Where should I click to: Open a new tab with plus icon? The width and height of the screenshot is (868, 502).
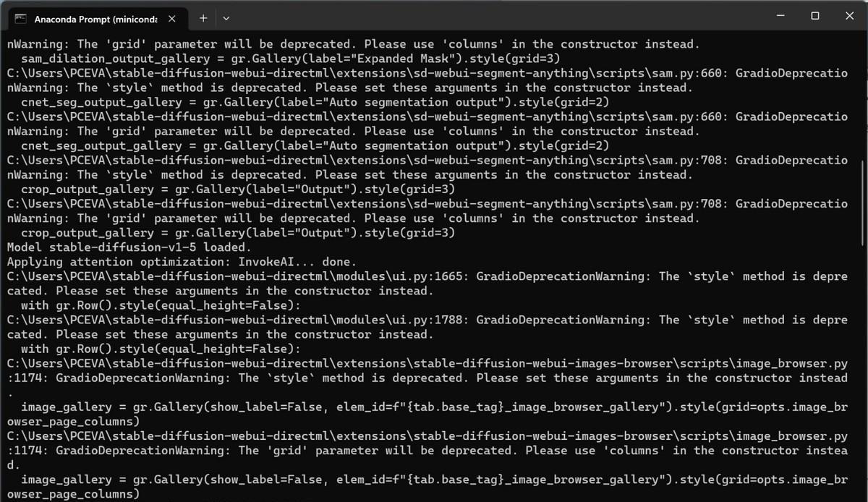pyautogui.click(x=203, y=18)
